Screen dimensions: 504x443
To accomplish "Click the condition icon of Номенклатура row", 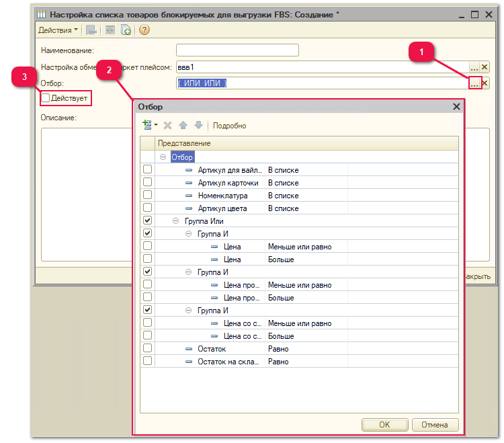I will click(189, 196).
